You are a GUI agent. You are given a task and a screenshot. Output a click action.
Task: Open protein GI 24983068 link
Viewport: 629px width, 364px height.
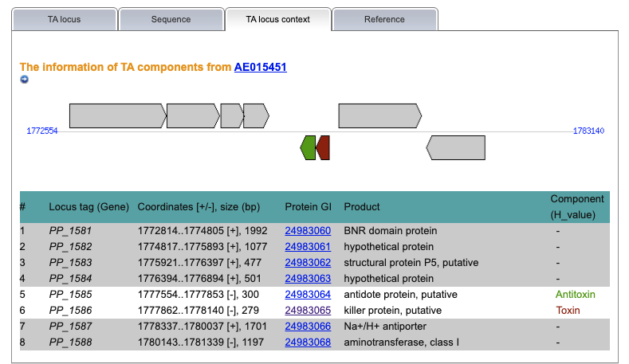tap(308, 342)
